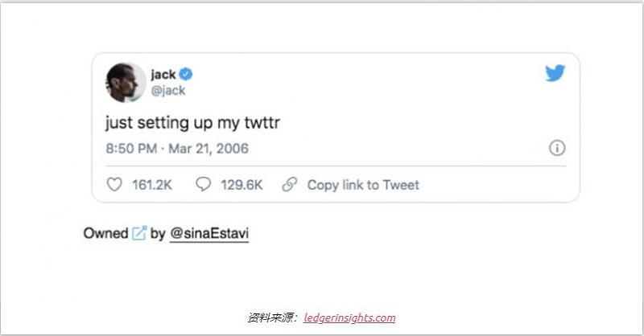Click the Twitter bird logo
Viewport: 644px width, 336px height.
555,74
